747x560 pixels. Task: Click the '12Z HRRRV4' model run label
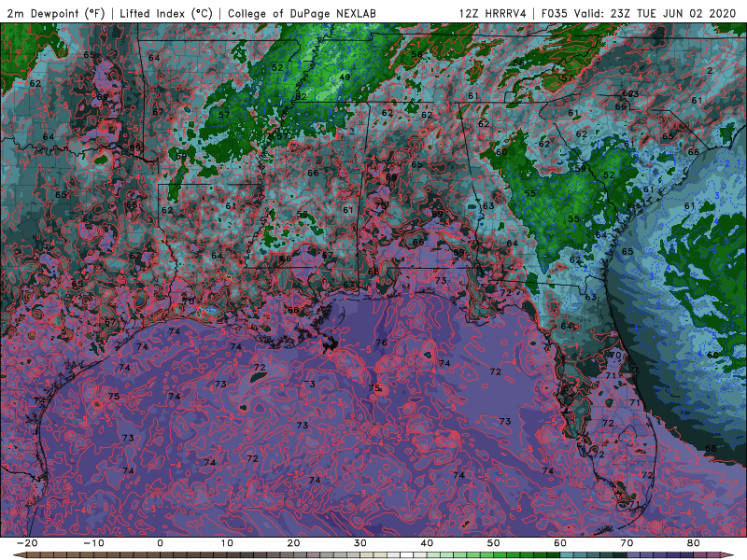coord(493,13)
